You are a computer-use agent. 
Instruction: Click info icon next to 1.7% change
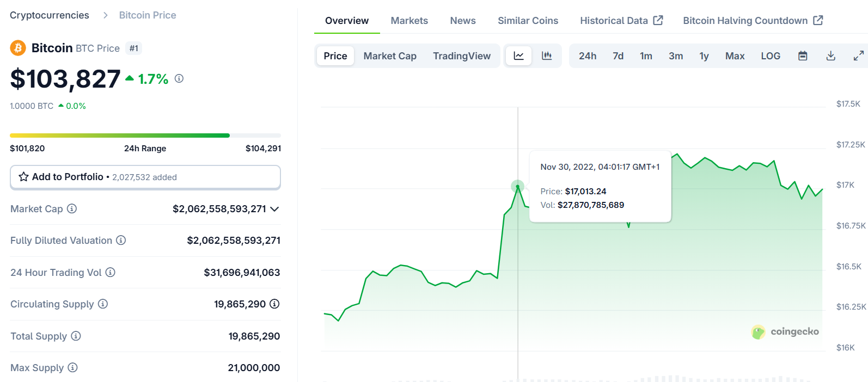click(179, 79)
